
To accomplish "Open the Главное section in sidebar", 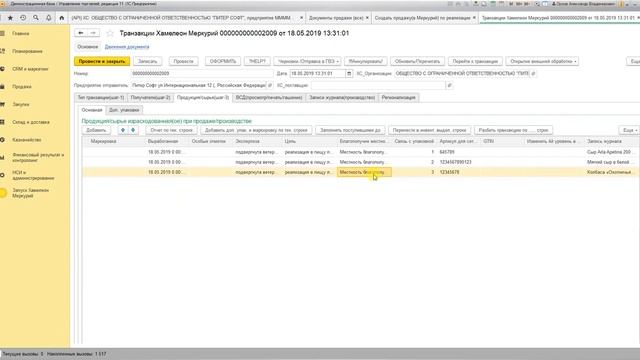I will pyautogui.click(x=20, y=33).
